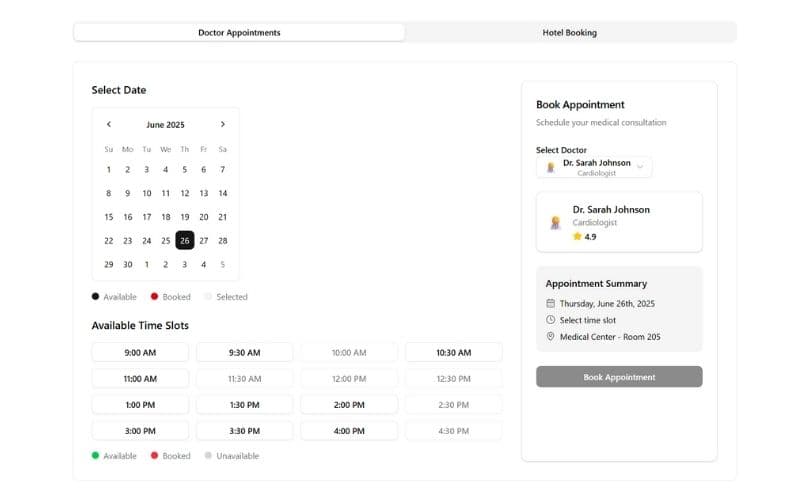The width and height of the screenshot is (800, 500).
Task: Select June 18 on the calendar
Action: pyautogui.click(x=166, y=217)
